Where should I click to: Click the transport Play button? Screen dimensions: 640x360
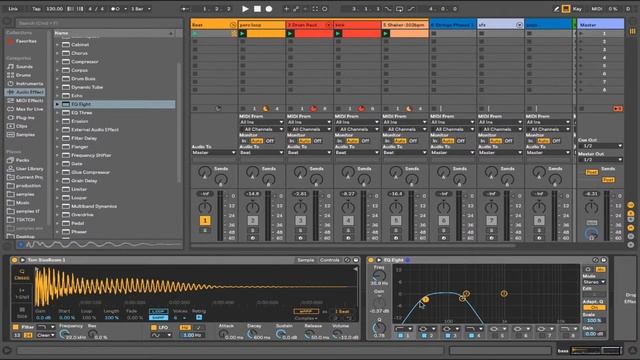[245, 9]
